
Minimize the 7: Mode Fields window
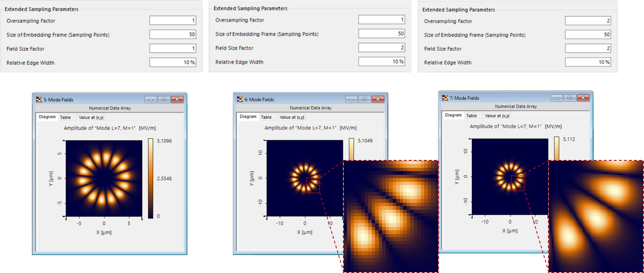557,98
